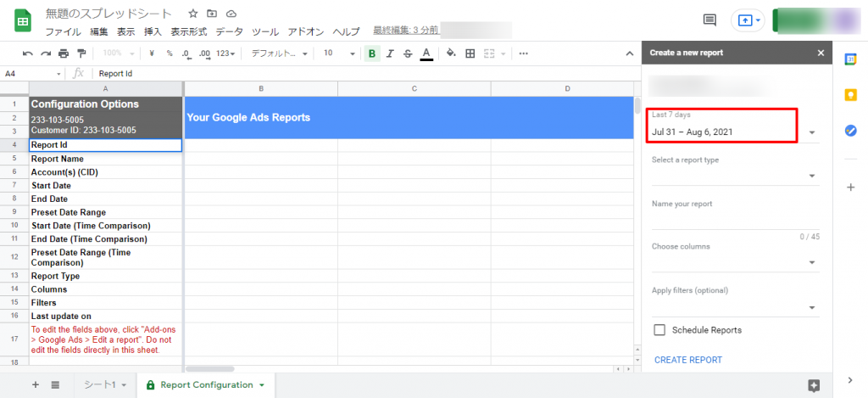Close the Create a new report panel
Image resolution: width=868 pixels, height=398 pixels.
coord(821,53)
